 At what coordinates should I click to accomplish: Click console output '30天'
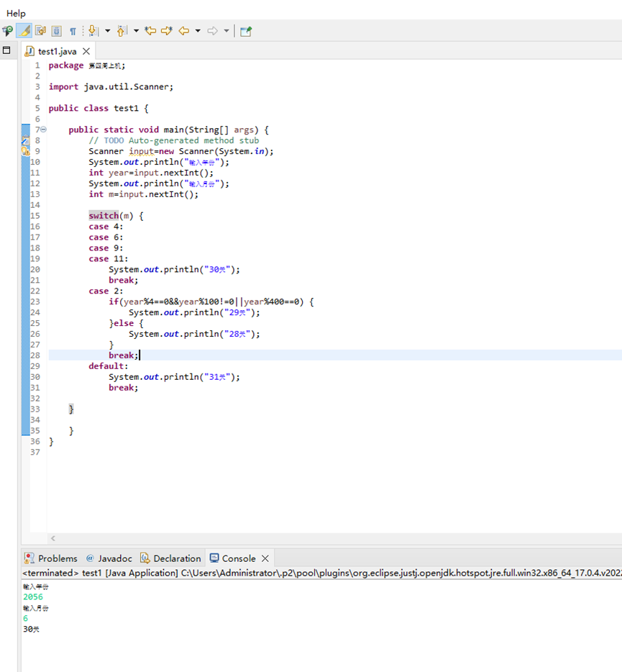click(x=31, y=629)
